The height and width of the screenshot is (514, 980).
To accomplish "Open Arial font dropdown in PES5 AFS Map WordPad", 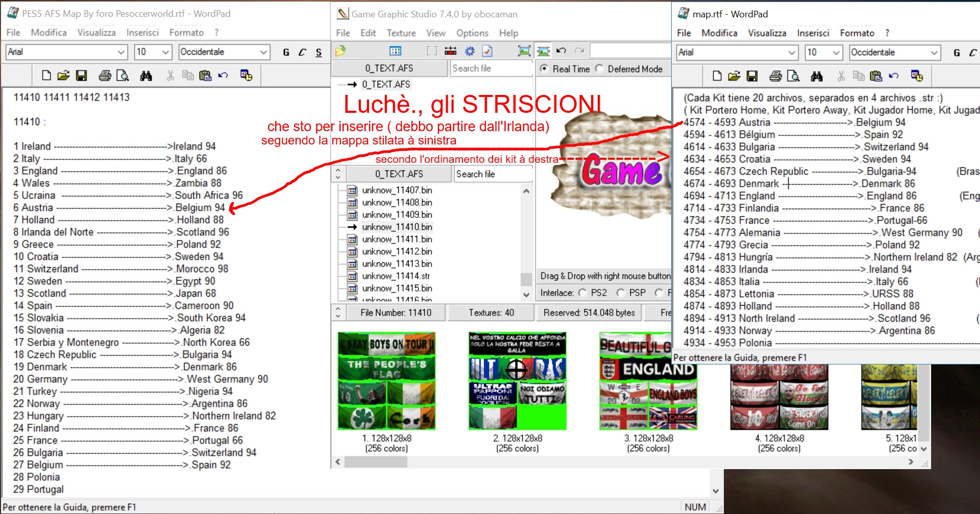I will click(x=121, y=52).
